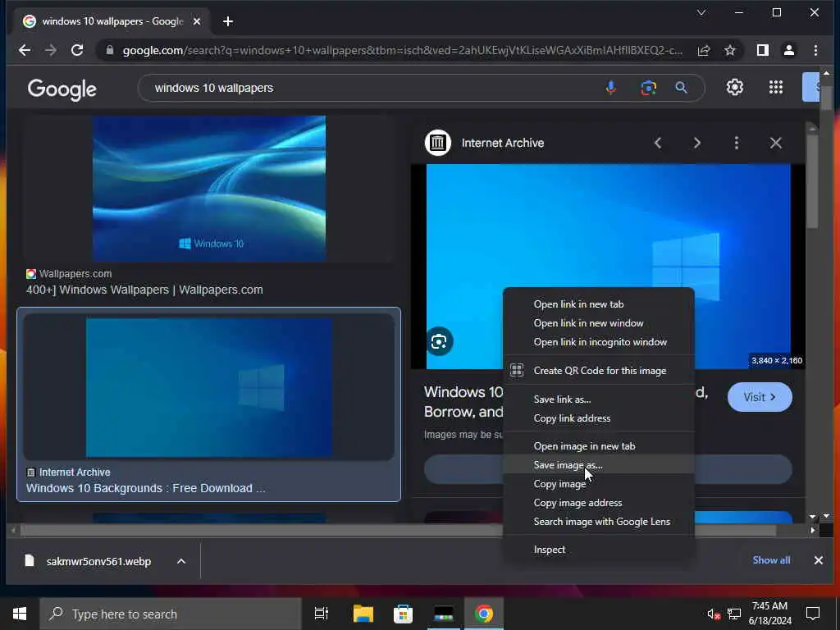
Task: Click the horizontal page scrollbar
Action: (398, 531)
